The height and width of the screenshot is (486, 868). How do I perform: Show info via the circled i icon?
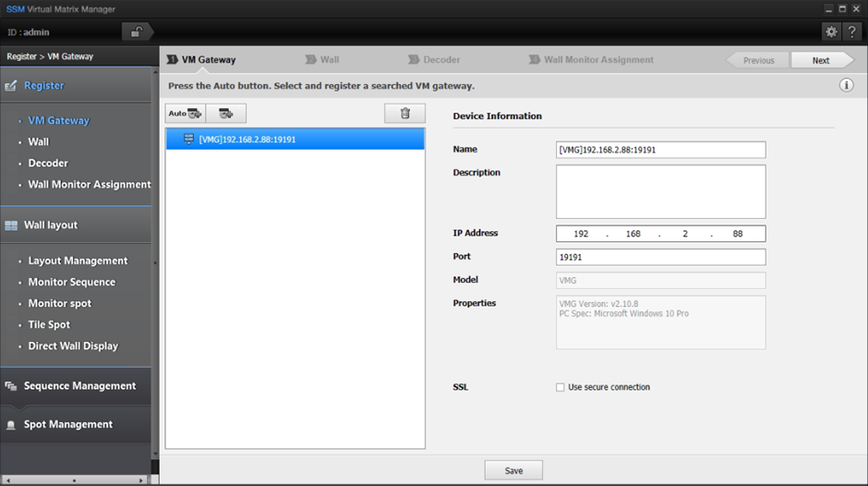pos(846,85)
